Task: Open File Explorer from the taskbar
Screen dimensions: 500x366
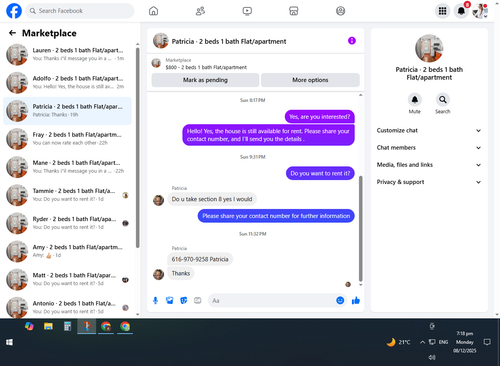Action: [x=48, y=326]
